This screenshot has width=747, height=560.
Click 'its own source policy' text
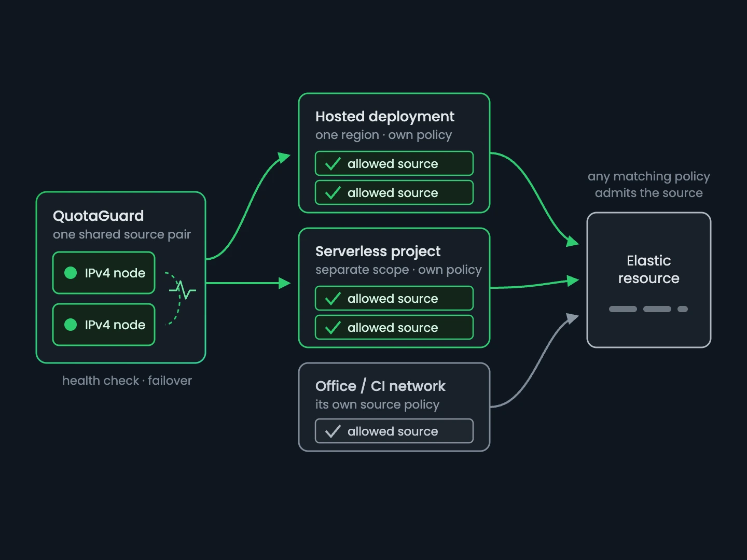[377, 404]
